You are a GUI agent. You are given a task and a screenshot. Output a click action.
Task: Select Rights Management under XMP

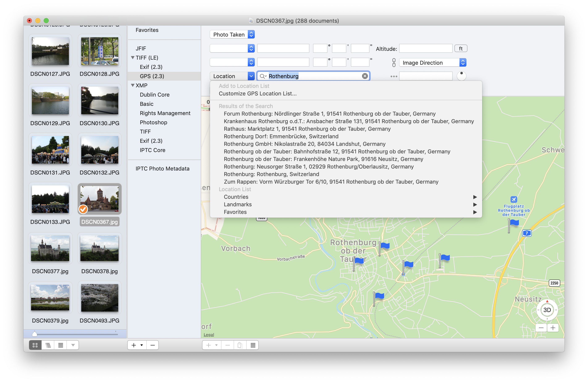[x=165, y=113]
